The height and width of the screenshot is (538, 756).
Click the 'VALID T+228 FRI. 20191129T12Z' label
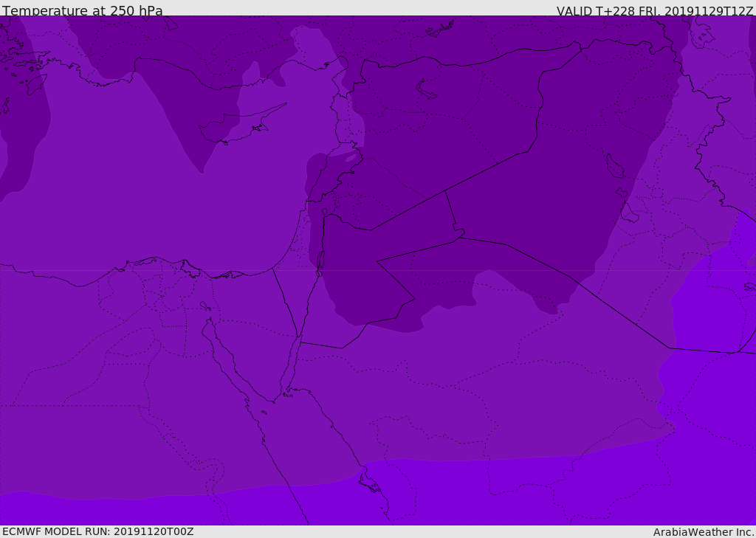(655, 11)
